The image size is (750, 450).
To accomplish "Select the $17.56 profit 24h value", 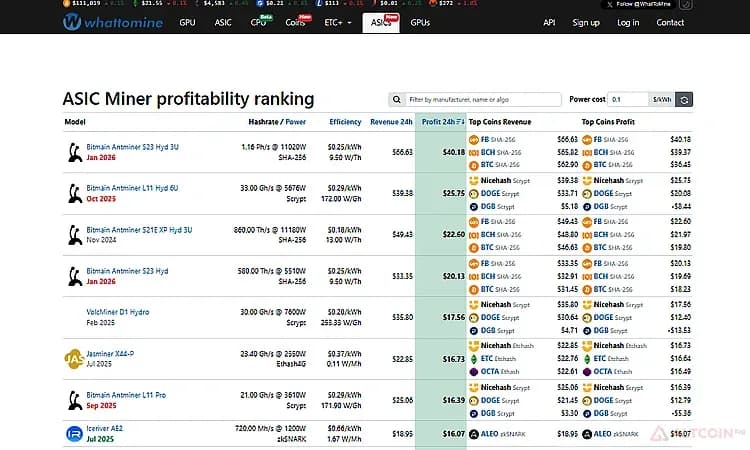I will 453,317.
